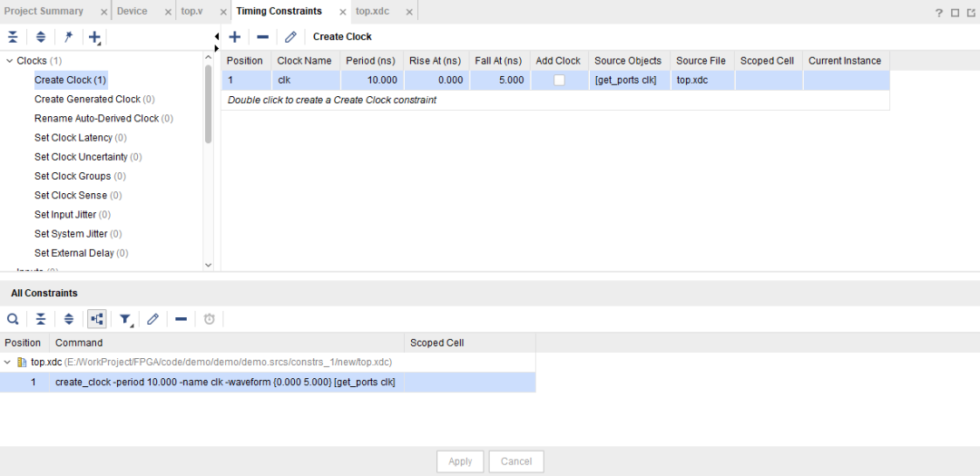Edit selected clock constraint with pencil icon
The image size is (980, 476).
(290, 37)
